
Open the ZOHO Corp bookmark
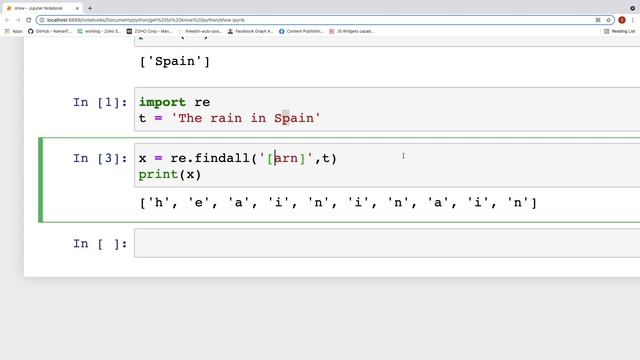click(149, 31)
